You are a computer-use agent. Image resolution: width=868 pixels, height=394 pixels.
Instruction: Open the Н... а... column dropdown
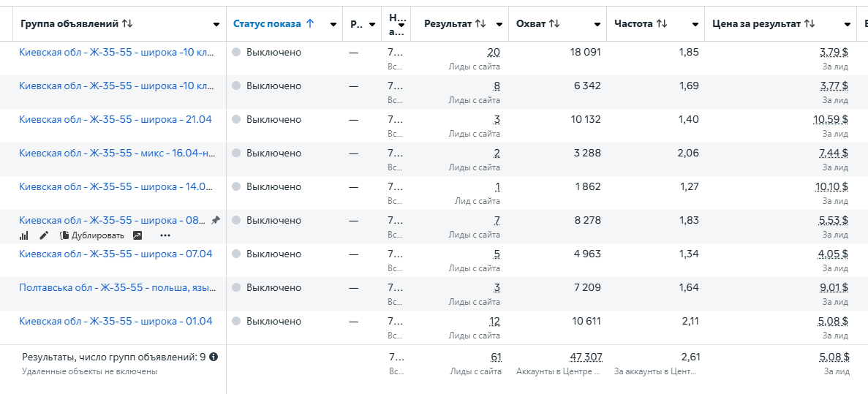(x=401, y=24)
